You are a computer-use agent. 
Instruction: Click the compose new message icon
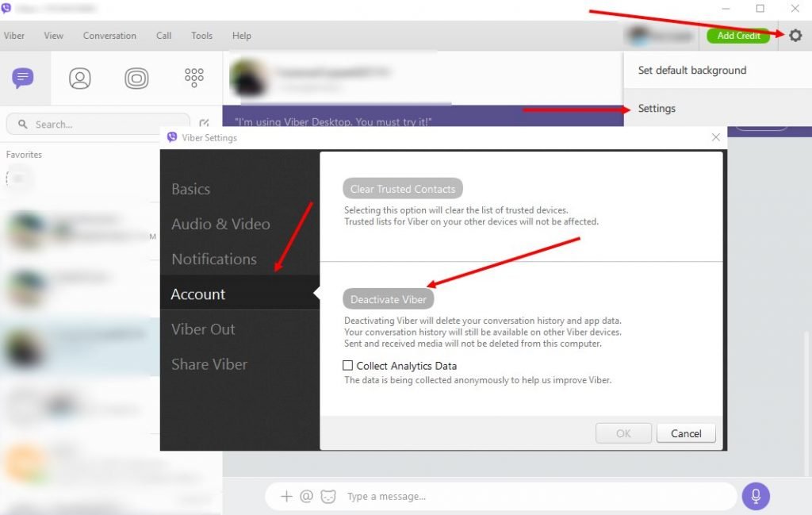point(205,124)
